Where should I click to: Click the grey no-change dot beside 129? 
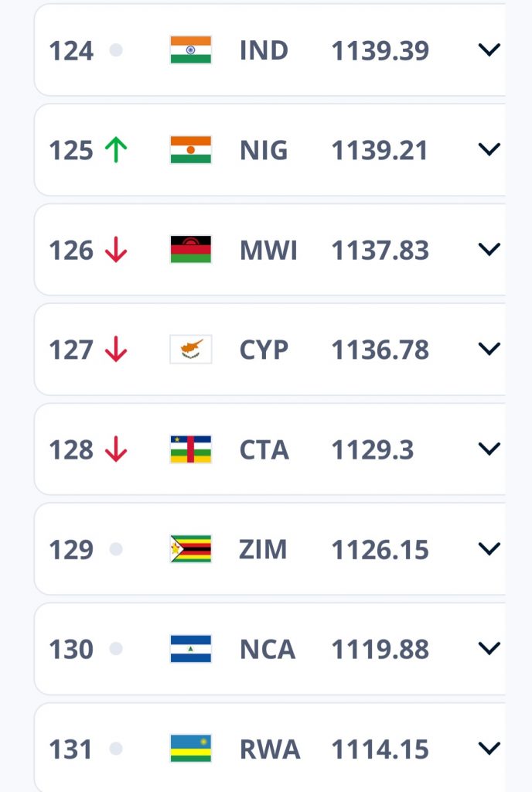click(116, 549)
